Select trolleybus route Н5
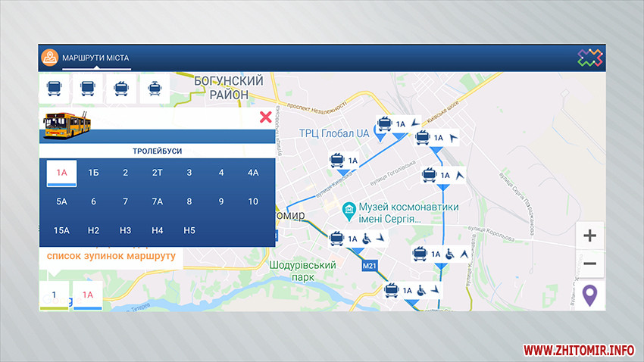 click(x=189, y=230)
